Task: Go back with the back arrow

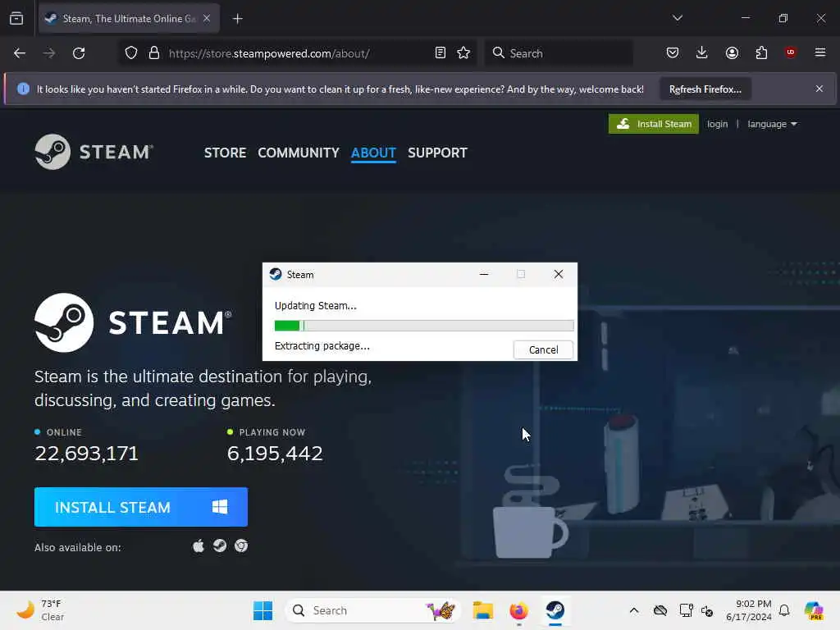Action: pos(20,53)
